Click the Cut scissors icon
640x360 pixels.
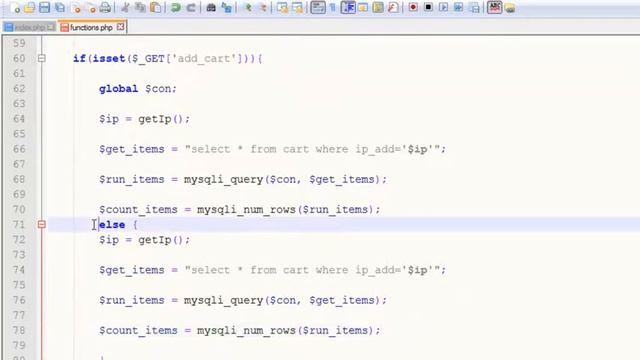[125, 7]
